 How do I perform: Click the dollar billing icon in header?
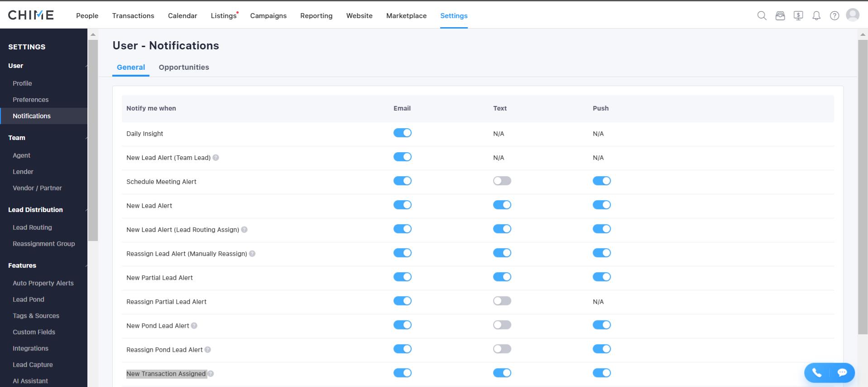(x=798, y=15)
